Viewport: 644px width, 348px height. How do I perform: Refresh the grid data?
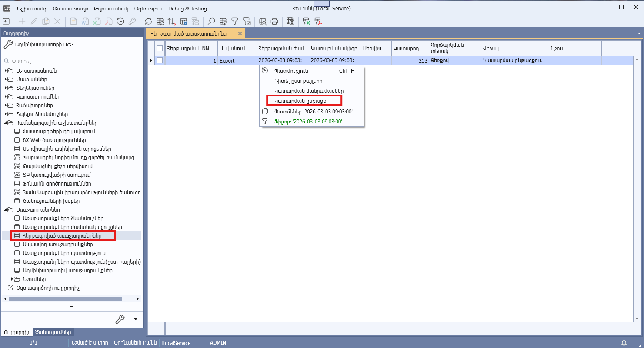click(x=148, y=21)
